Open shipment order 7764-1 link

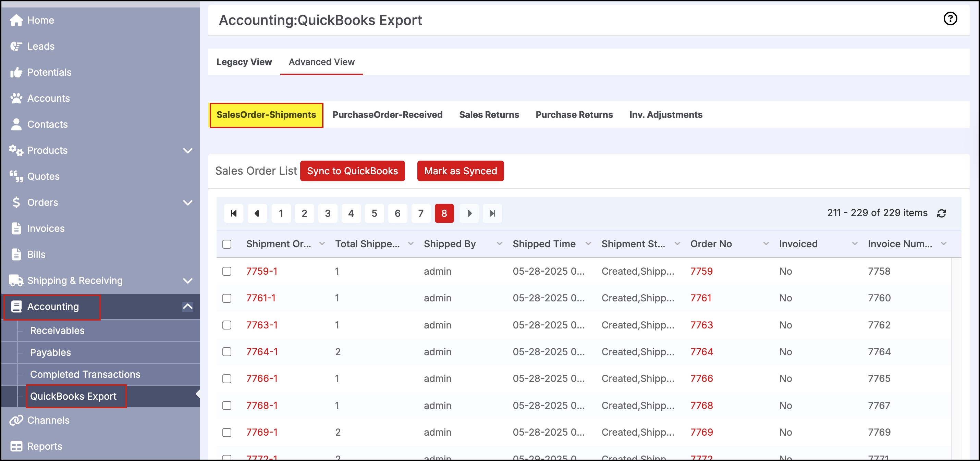tap(262, 352)
